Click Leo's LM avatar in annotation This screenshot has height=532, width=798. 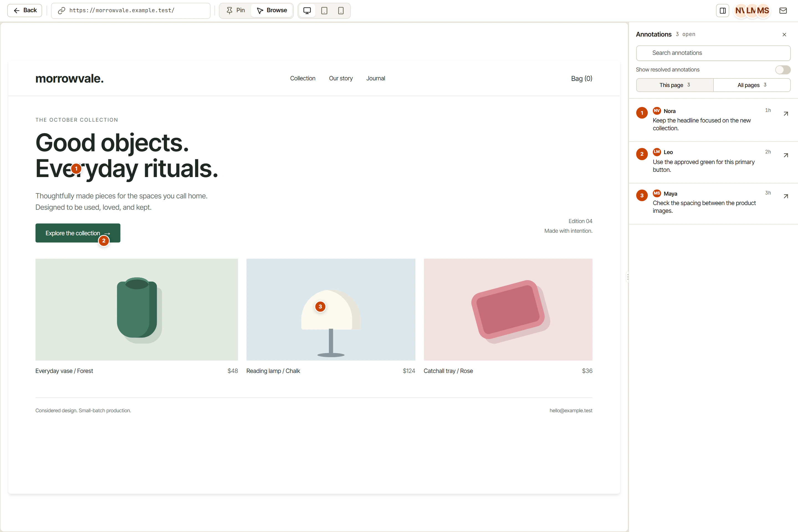(x=657, y=152)
